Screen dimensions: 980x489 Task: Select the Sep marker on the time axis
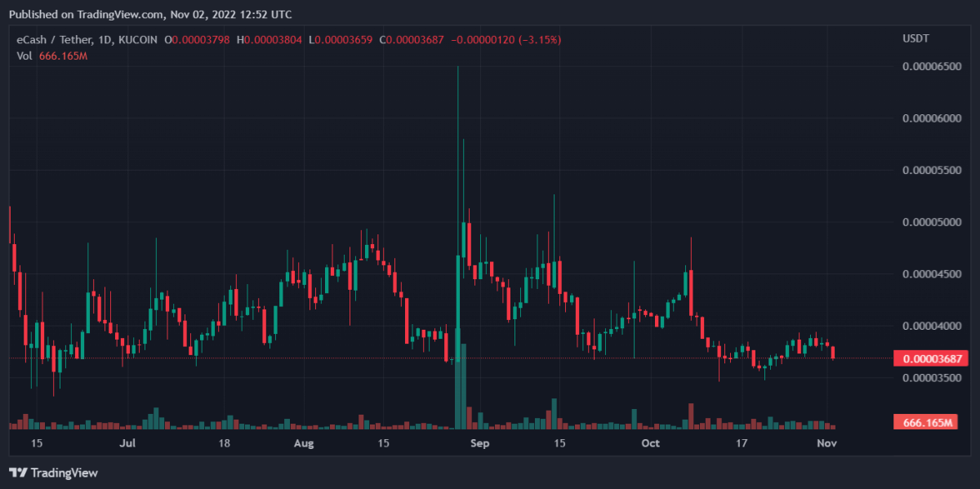(x=480, y=443)
